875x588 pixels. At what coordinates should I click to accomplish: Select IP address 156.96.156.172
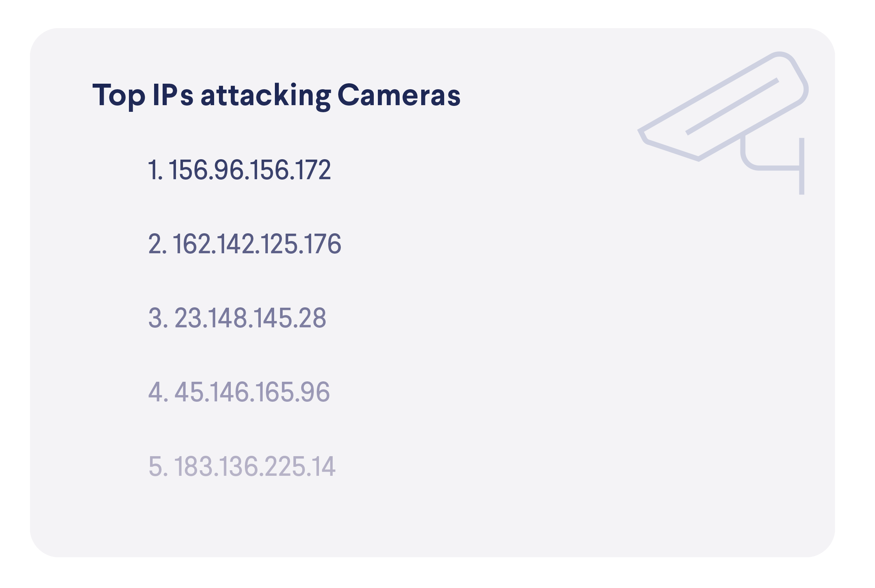250,170
